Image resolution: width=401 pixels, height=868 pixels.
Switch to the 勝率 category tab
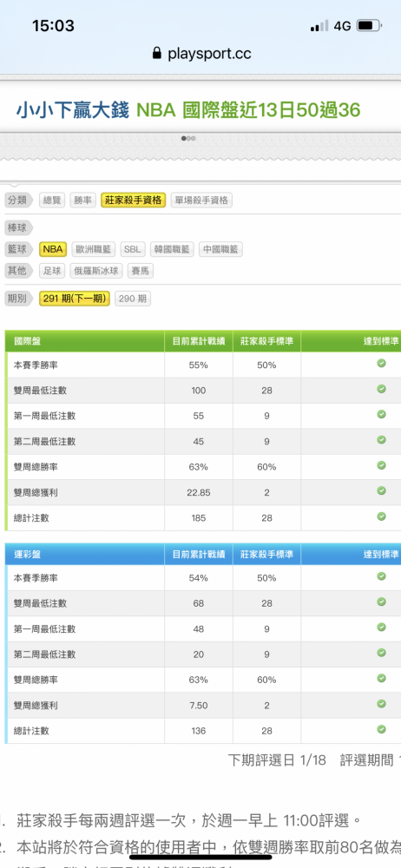pos(83,200)
